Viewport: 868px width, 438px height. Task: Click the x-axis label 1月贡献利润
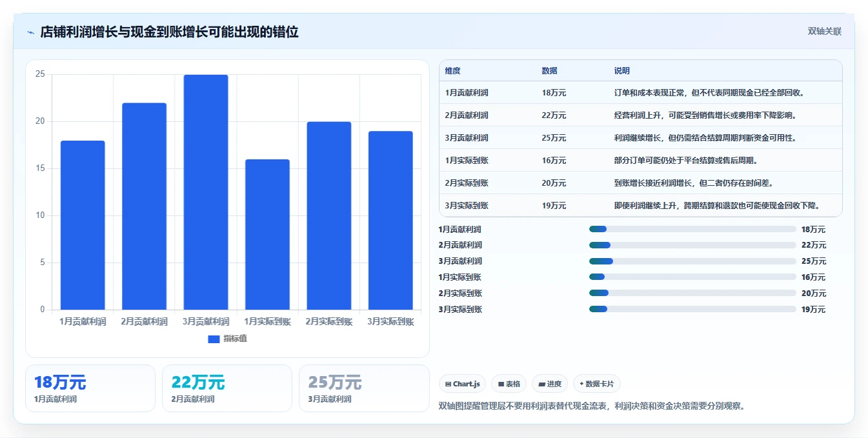[83, 321]
